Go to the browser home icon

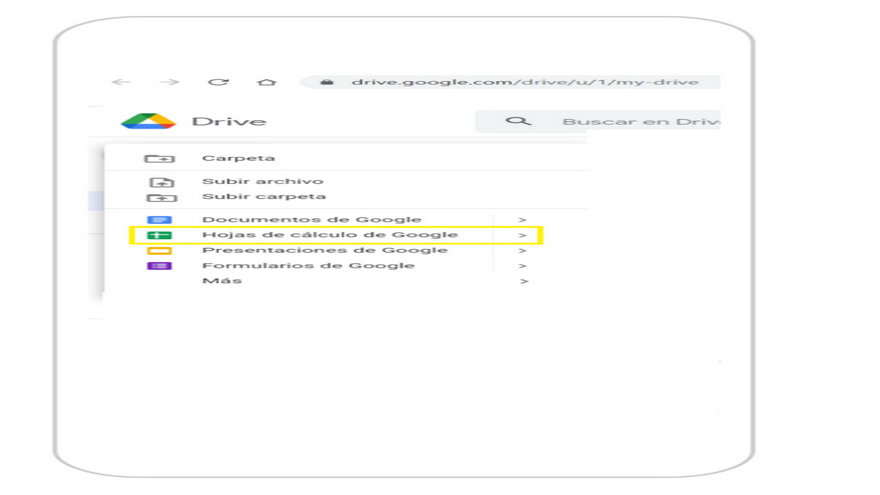pyautogui.click(x=267, y=82)
